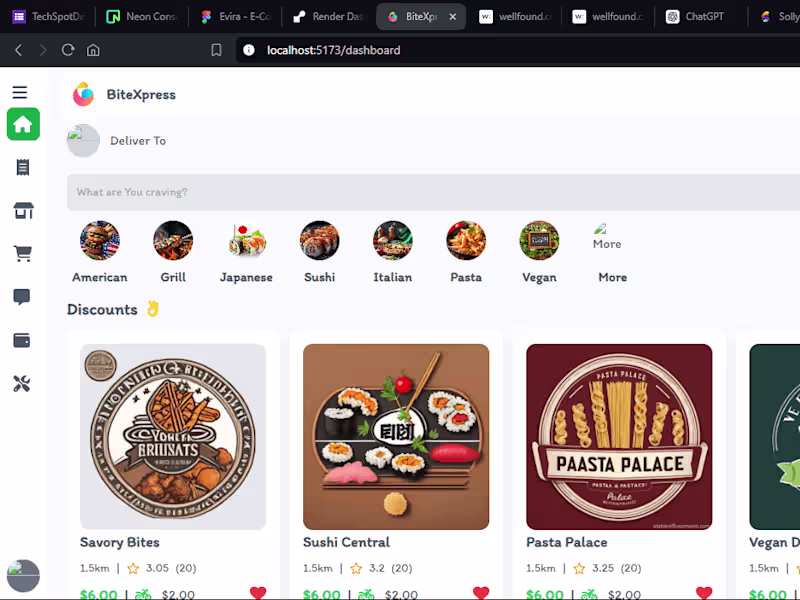Image resolution: width=800 pixels, height=600 pixels.
Task: Switch to the ChatGPT browser tab
Action: 695,17
